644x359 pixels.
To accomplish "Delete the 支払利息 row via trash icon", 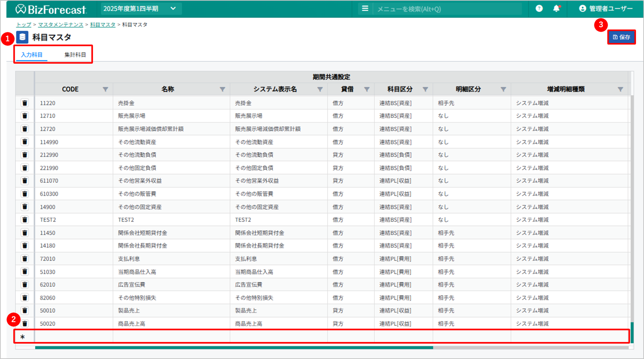I will tap(25, 258).
